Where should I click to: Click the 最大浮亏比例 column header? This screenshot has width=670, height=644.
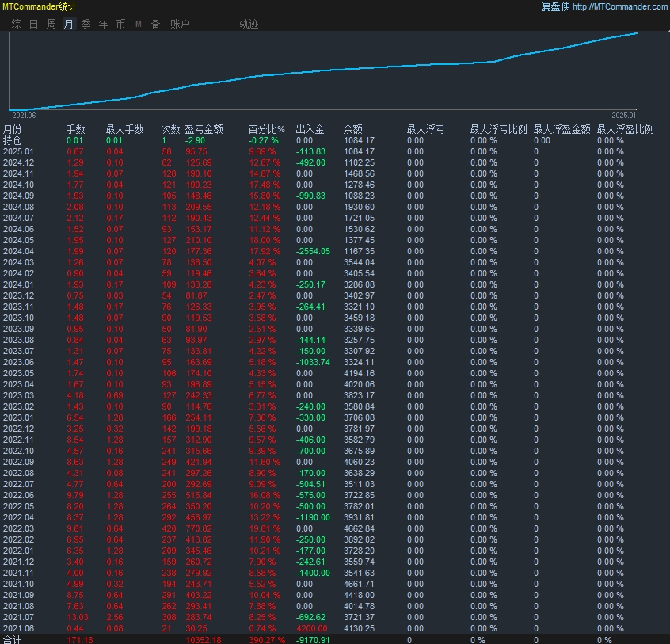(499, 129)
